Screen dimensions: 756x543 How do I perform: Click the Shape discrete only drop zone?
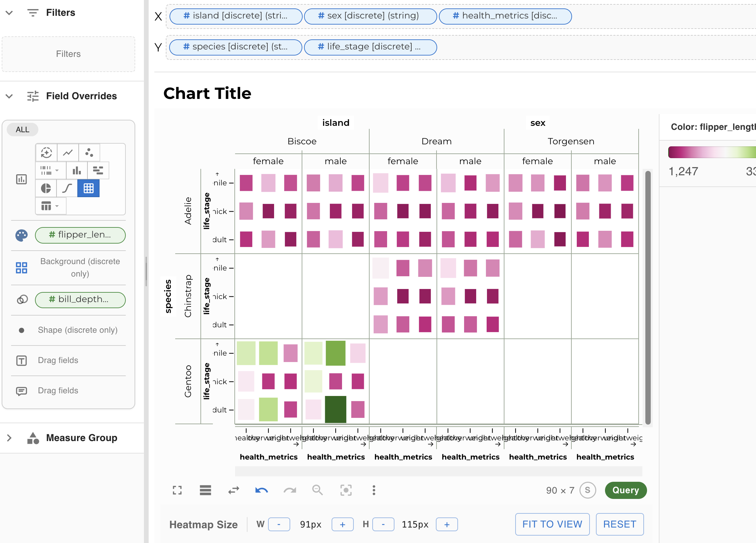click(x=78, y=330)
